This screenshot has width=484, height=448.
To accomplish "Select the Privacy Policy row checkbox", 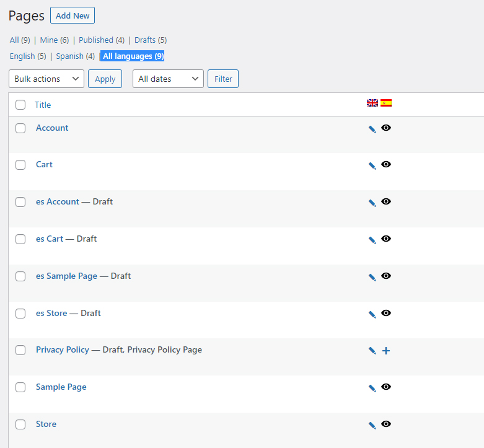I will [20, 350].
